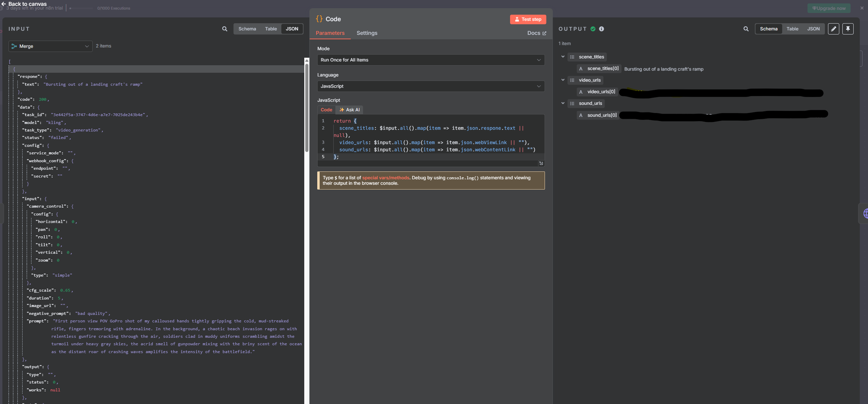Open the Docs external link

point(537,33)
